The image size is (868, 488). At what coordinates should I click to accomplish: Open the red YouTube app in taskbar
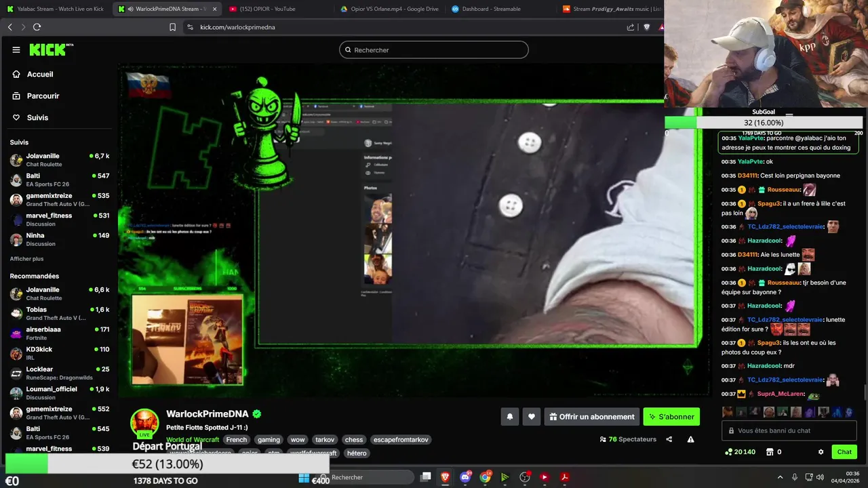pos(545,477)
